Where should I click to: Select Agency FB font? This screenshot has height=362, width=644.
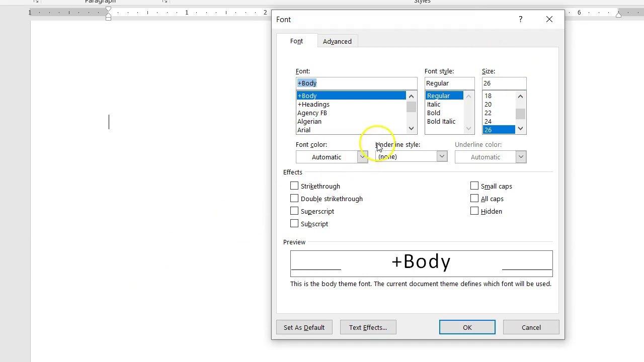351,113
